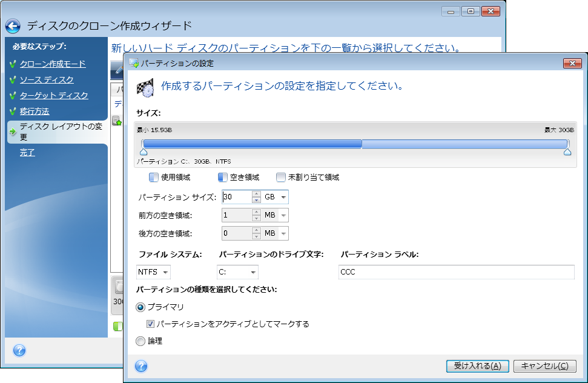Click the green arrow beside ディスク レイアウトの変更

point(13,132)
